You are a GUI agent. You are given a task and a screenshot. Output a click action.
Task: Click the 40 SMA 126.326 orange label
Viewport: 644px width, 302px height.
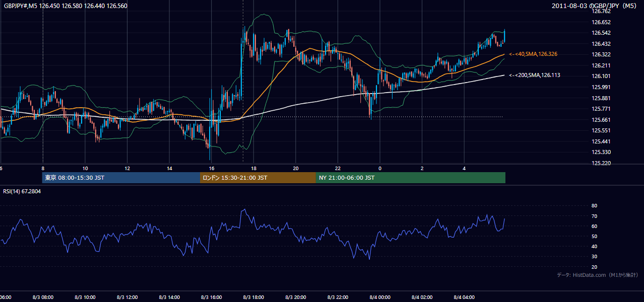[533, 54]
